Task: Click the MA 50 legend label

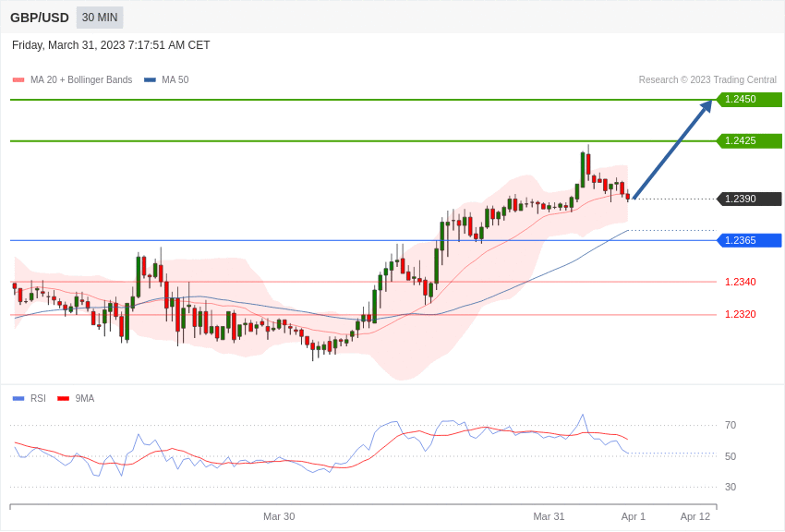Action: pyautogui.click(x=175, y=80)
